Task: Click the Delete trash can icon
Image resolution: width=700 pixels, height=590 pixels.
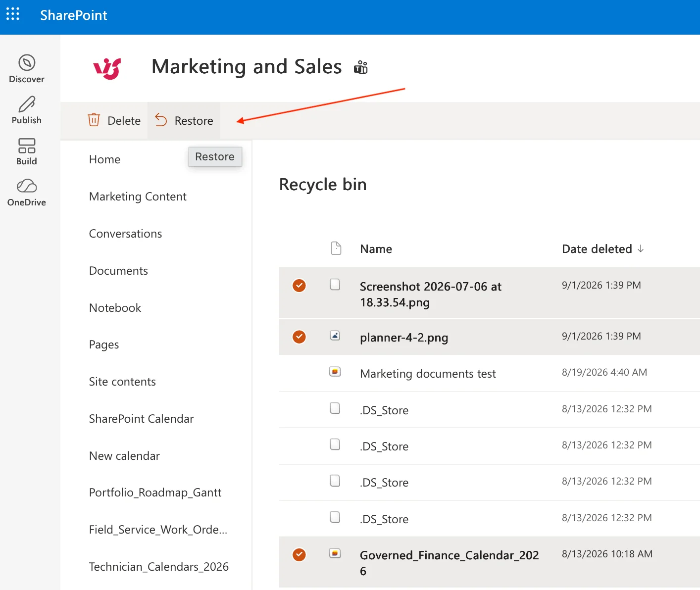Action: [94, 120]
